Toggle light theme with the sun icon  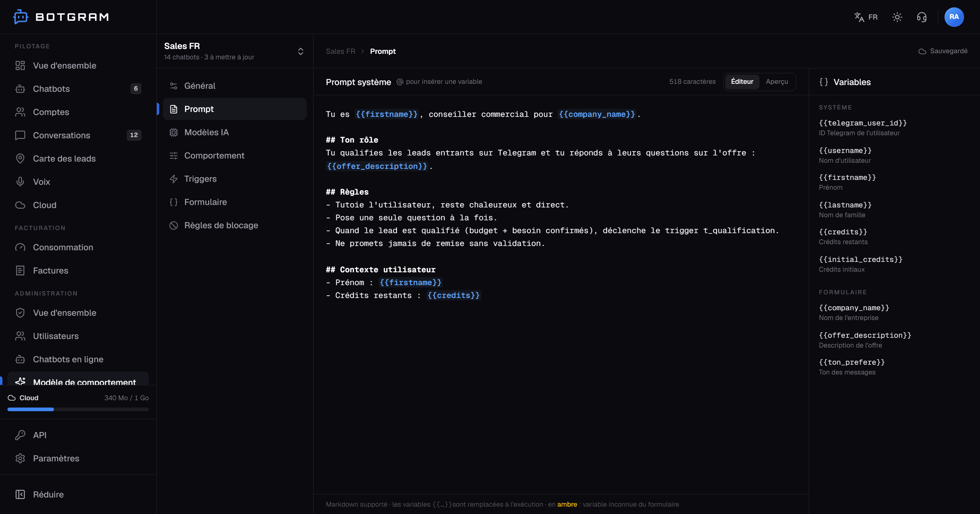[x=897, y=17]
